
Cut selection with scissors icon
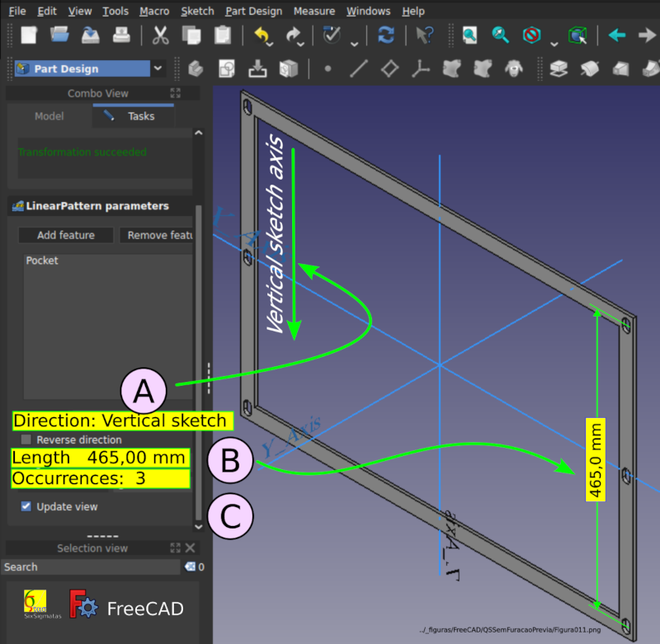point(160,35)
